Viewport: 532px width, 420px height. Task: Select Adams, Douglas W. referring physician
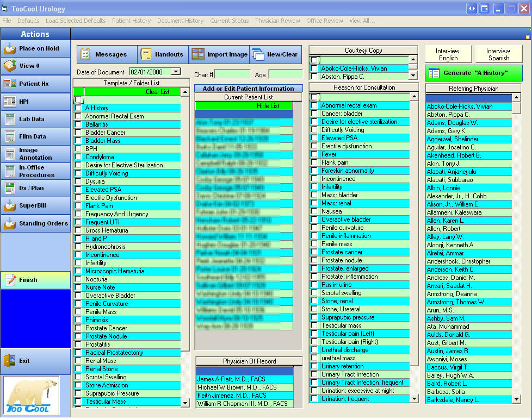tap(468, 123)
